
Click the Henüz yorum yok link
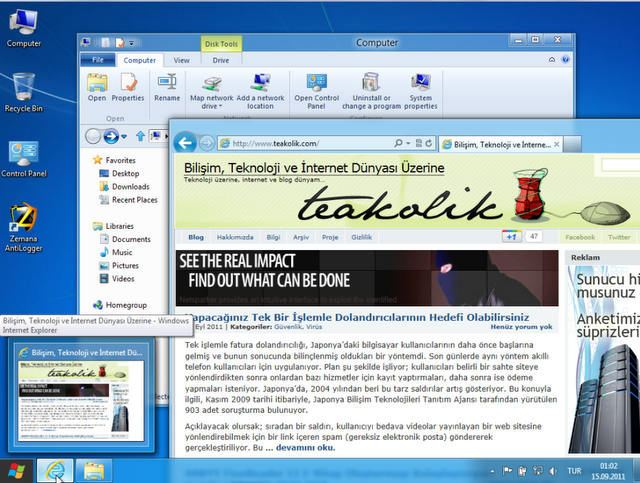[521, 327]
